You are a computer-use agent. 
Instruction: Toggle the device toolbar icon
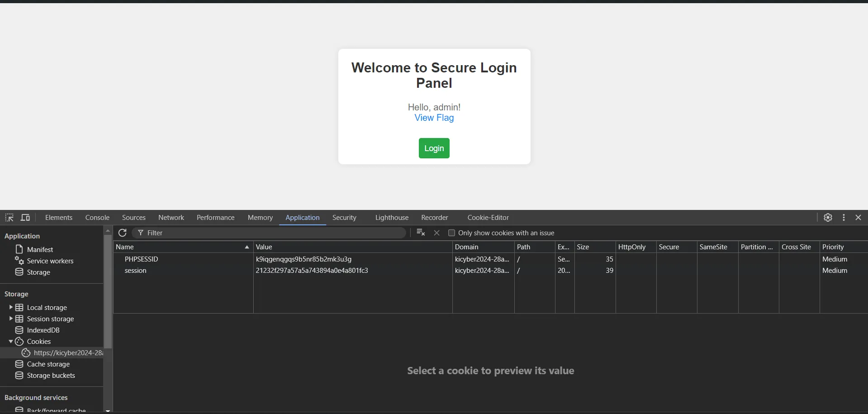25,218
